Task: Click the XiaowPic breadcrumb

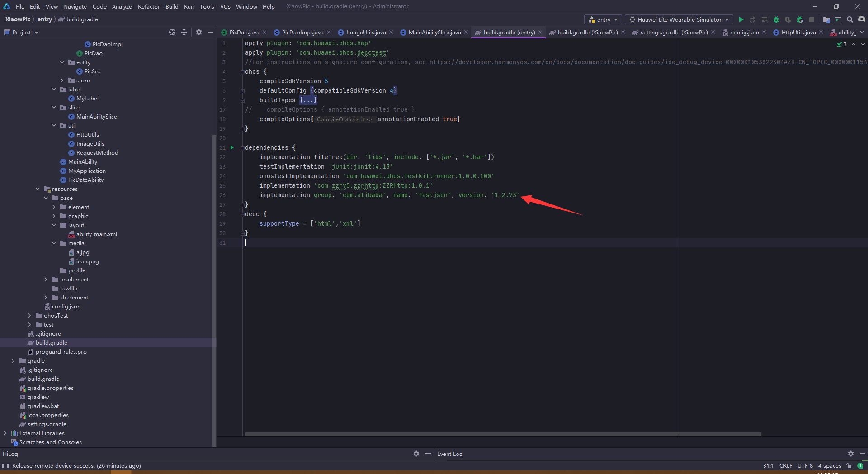Action: point(18,19)
